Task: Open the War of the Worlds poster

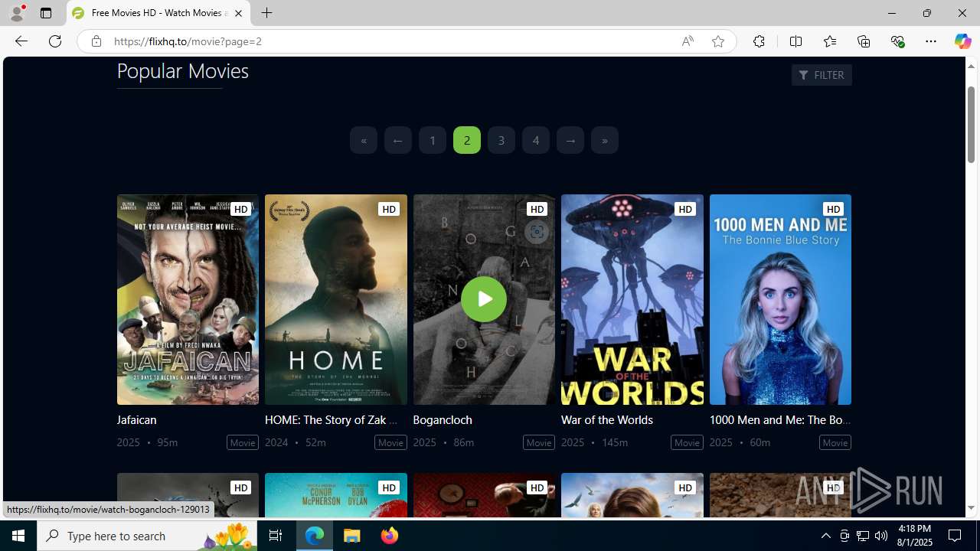Action: (632, 299)
